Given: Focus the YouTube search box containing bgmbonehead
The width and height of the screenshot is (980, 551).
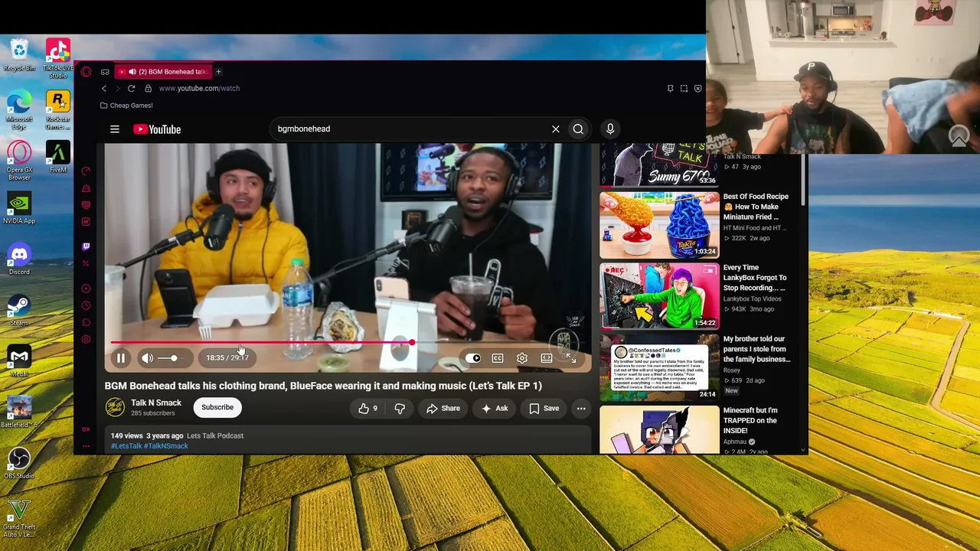Looking at the screenshot, I should tap(410, 129).
